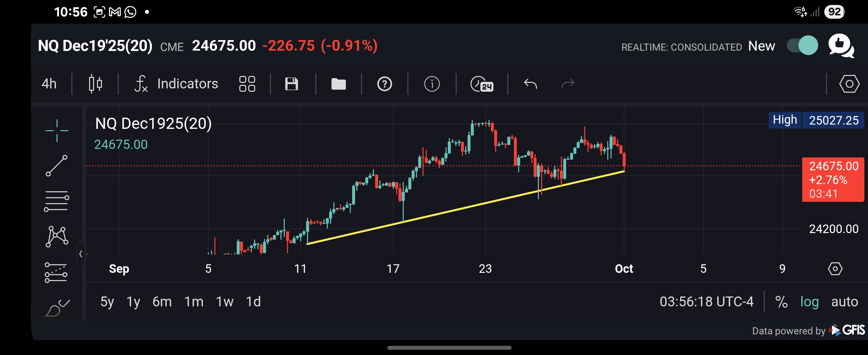Click the auto scale button
Screen dimensions: 868x355
pyautogui.click(x=844, y=301)
